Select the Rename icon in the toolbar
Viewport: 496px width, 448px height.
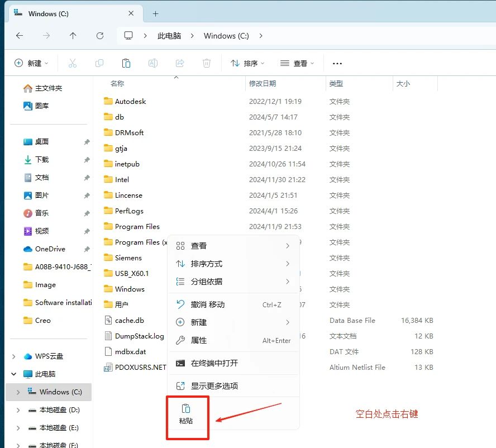152,63
